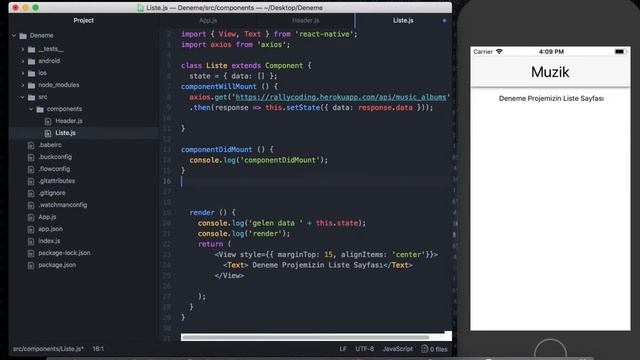Screen dimensions: 640x360
Task: Click the node_modules folder icon
Action: pos(31,85)
